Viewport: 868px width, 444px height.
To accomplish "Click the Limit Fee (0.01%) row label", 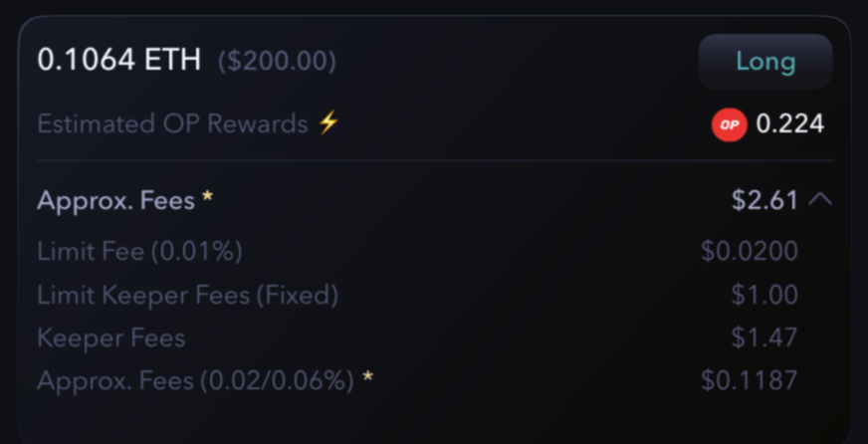I will (x=139, y=251).
